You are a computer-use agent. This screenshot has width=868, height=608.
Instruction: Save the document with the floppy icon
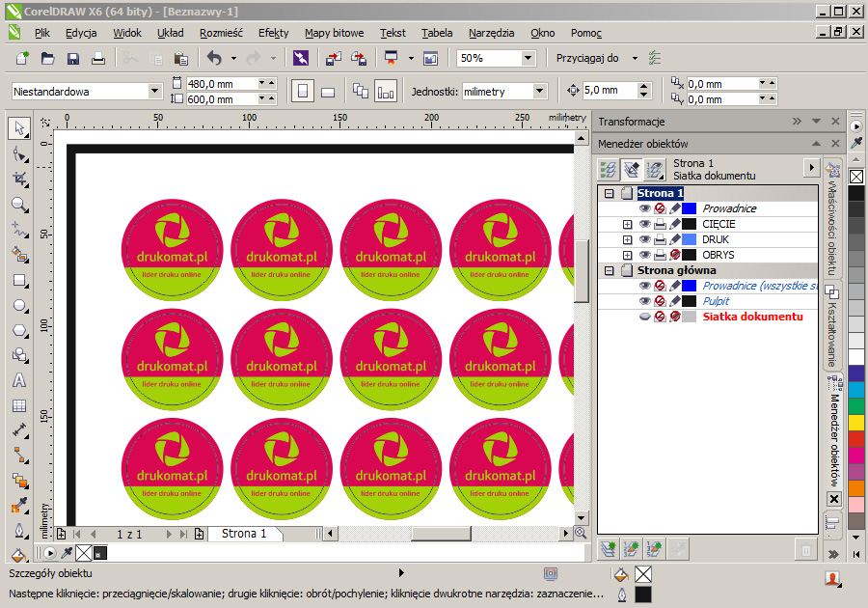pyautogui.click(x=73, y=58)
